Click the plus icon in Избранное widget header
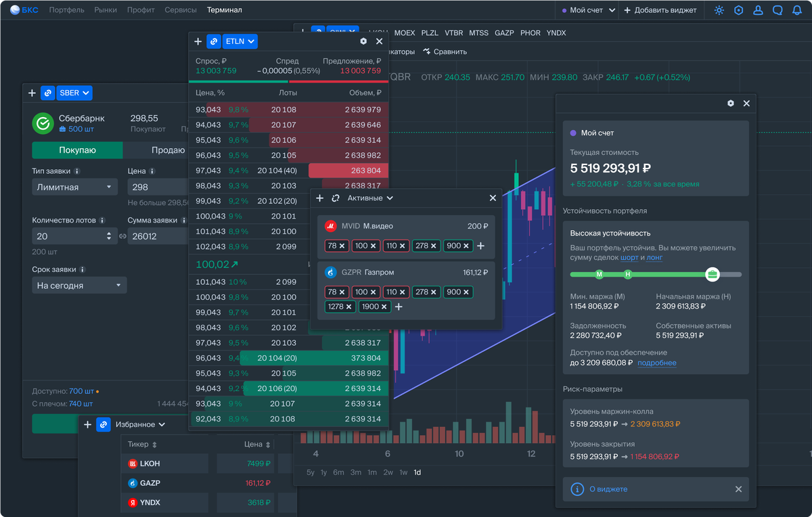This screenshot has height=517, width=812. [x=87, y=425]
